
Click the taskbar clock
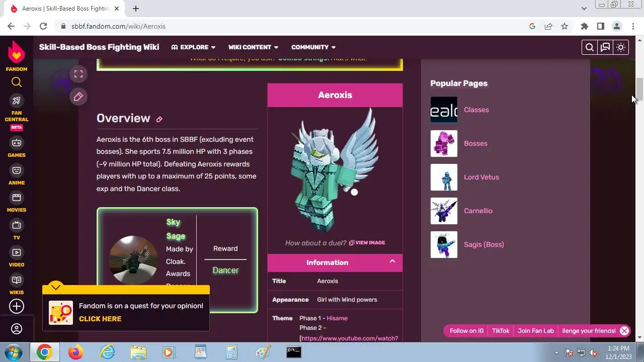coord(618,352)
